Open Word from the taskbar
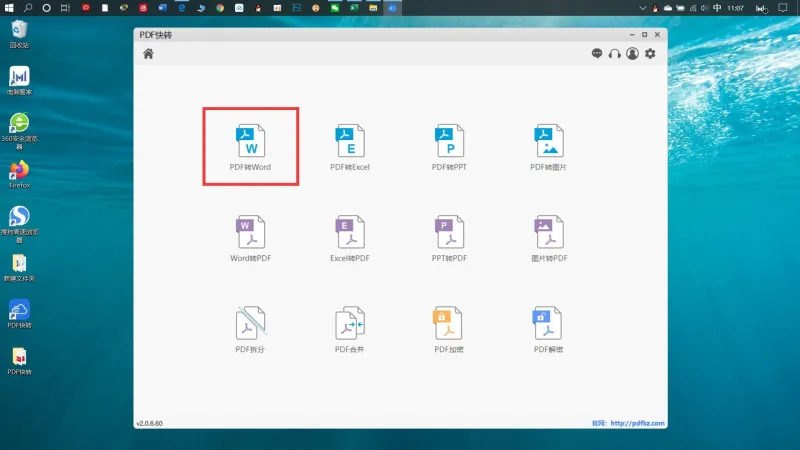The image size is (800, 450). pos(162,8)
